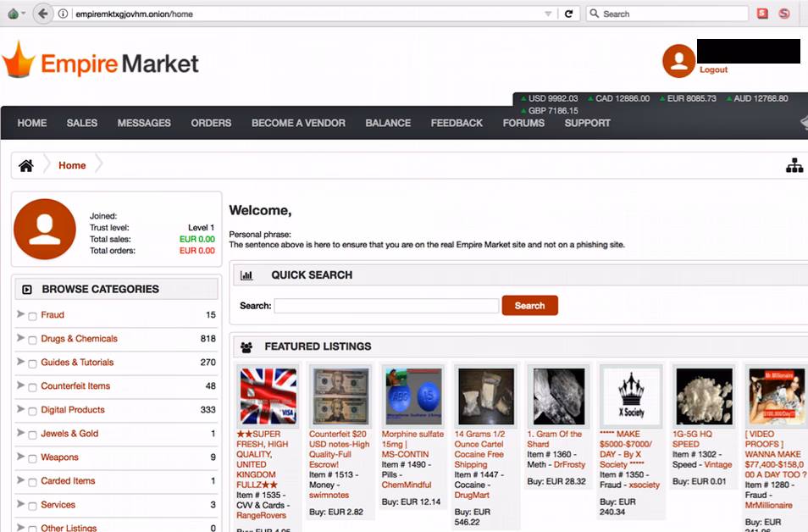This screenshot has height=532, width=808.
Task: Click the magnifier icon in browser search box
Action: 595,14
